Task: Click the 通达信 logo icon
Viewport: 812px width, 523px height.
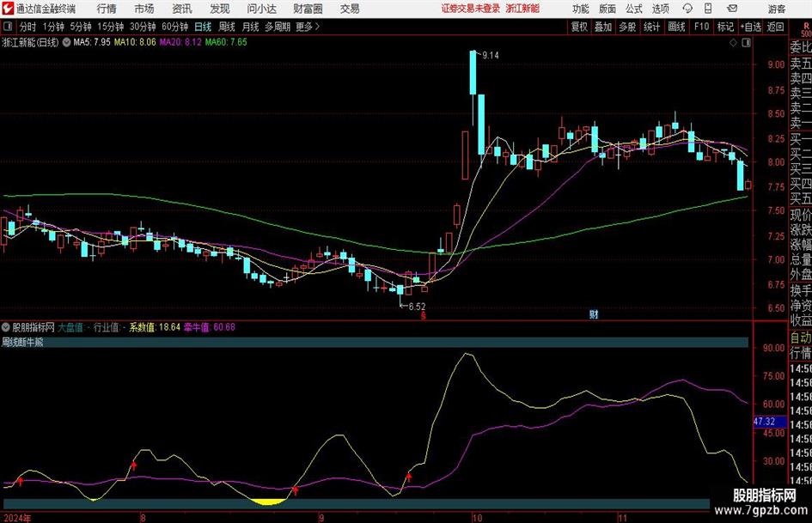Action: coord(8,9)
